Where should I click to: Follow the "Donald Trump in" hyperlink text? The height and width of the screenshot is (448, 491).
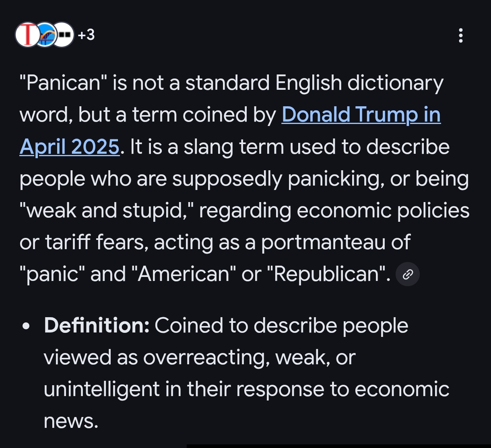point(361,115)
